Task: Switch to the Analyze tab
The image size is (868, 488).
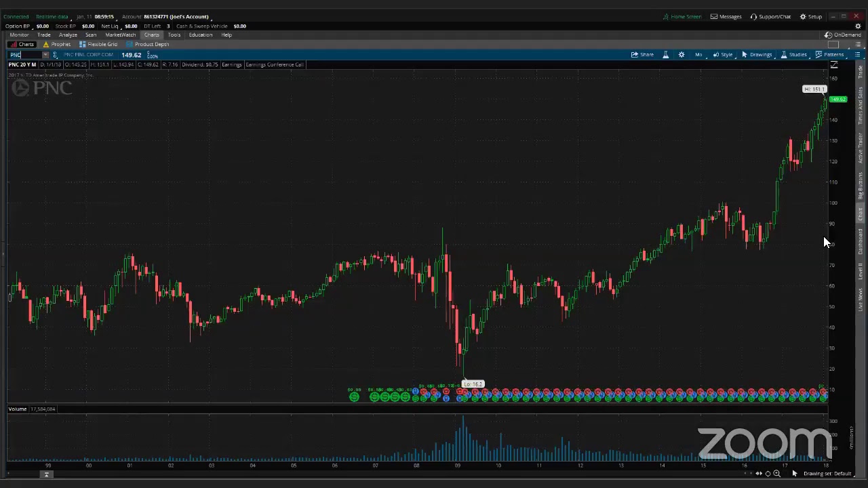Action: pos(68,35)
